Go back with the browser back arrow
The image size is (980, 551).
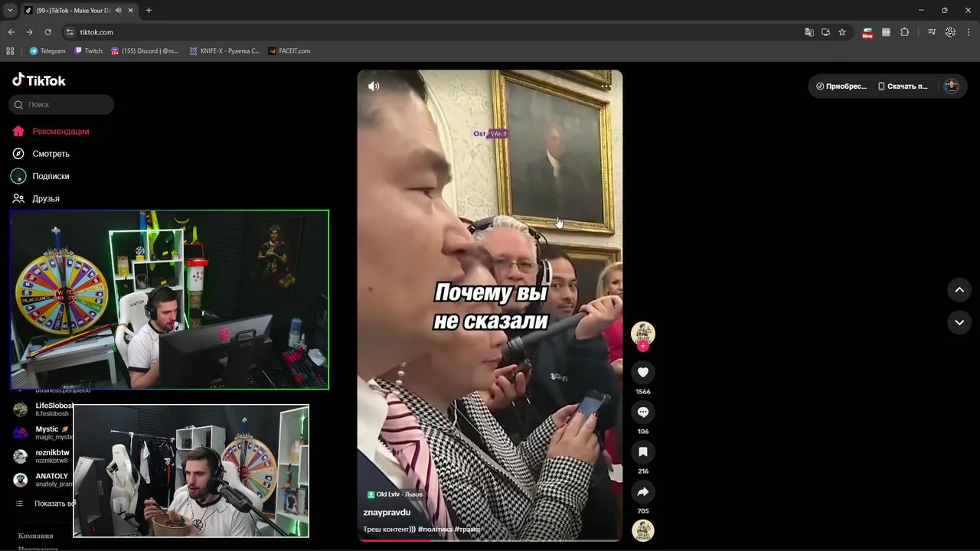tap(11, 32)
